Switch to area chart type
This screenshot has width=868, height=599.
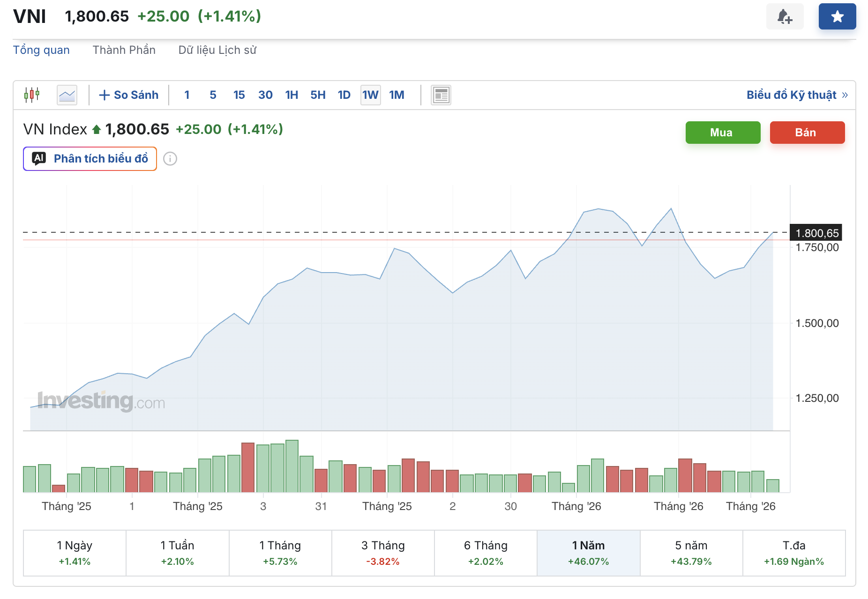[67, 95]
